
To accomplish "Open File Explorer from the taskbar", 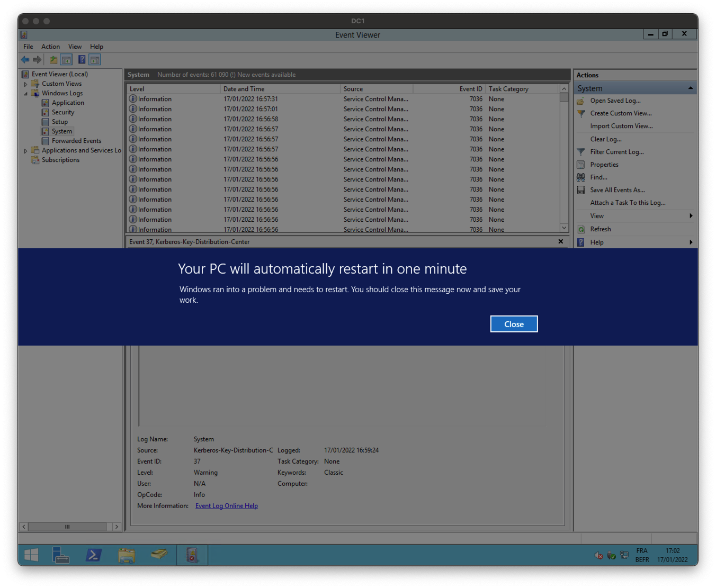I will (x=127, y=555).
